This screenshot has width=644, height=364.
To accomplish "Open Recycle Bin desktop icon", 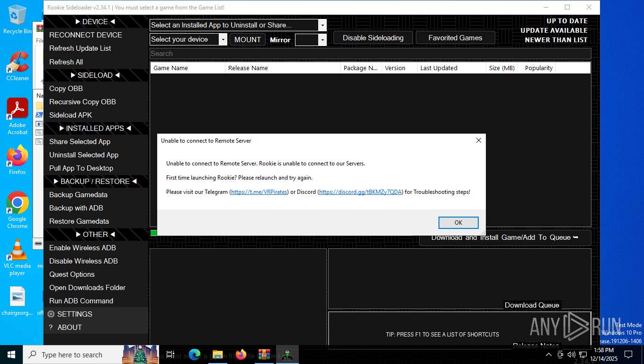I will click(17, 19).
